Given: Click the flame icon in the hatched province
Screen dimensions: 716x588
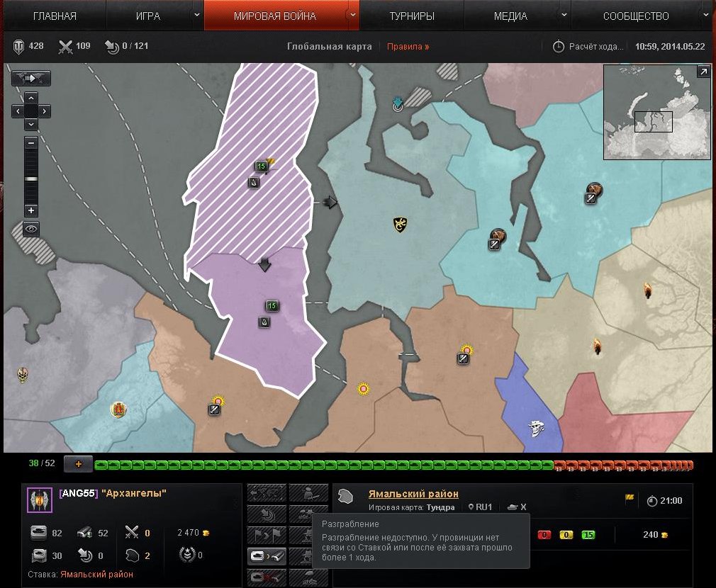Looking at the screenshot, I should [254, 183].
